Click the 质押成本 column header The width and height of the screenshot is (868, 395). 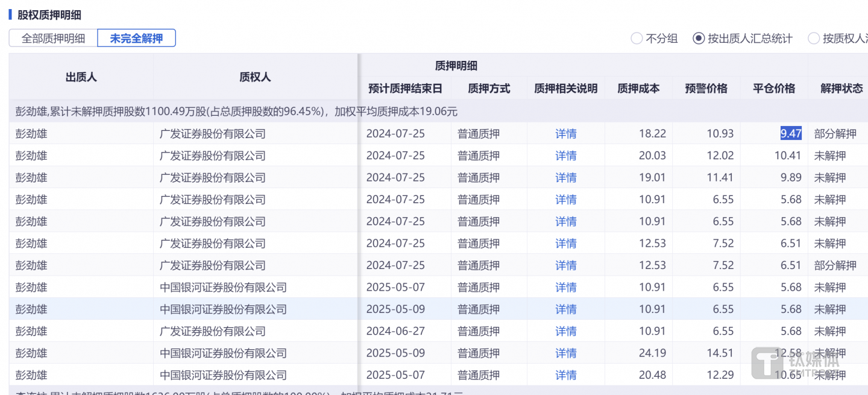(x=638, y=89)
